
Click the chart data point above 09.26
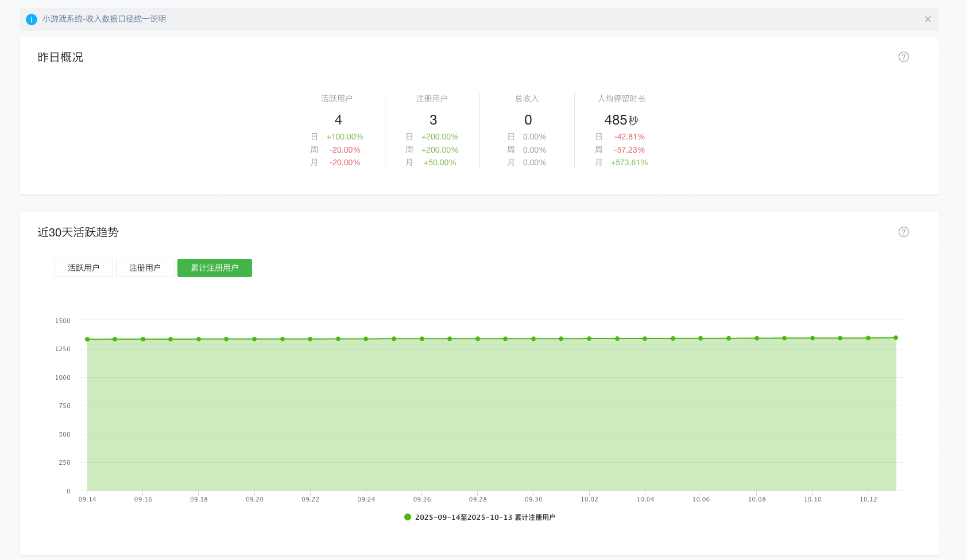tap(422, 339)
